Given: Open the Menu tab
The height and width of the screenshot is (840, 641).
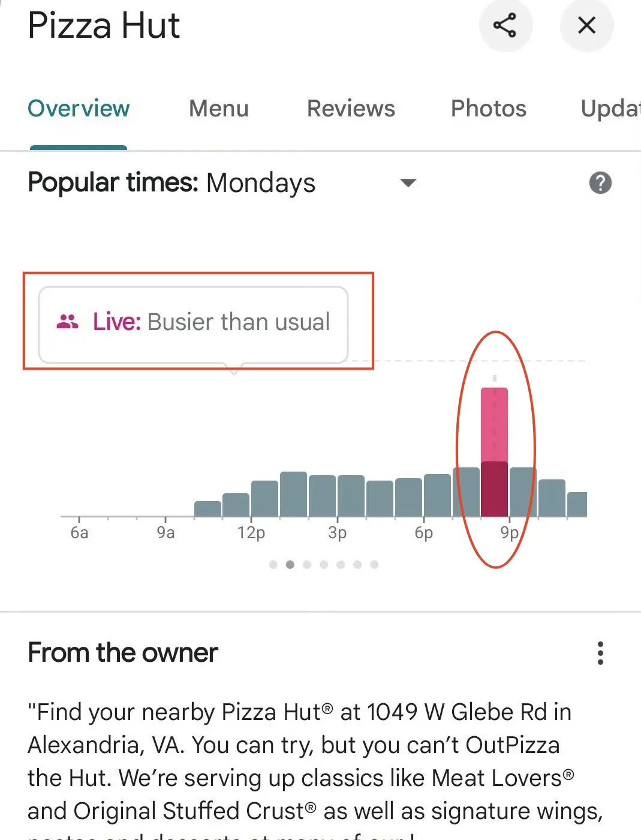Looking at the screenshot, I should point(218,109).
